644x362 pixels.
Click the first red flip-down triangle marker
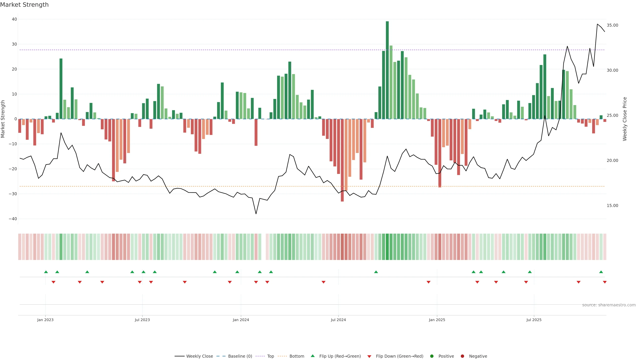(53, 282)
